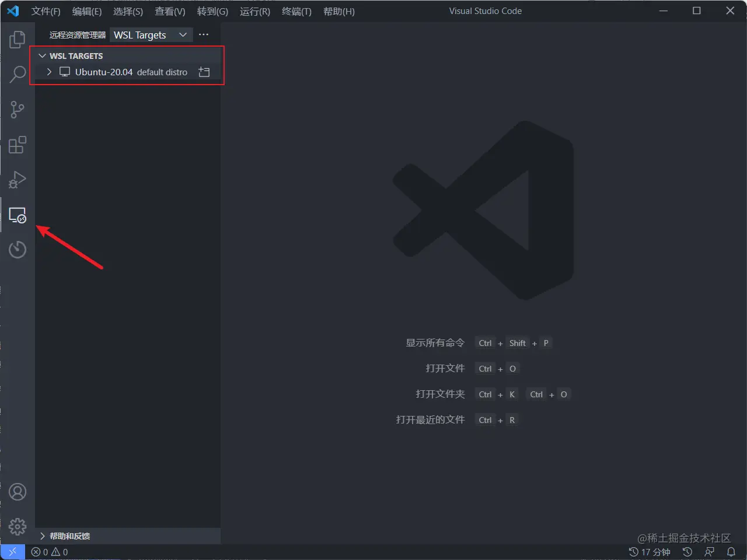
Task: Click the monitor icon beside Ubuntu-20.04
Action: [x=65, y=72]
